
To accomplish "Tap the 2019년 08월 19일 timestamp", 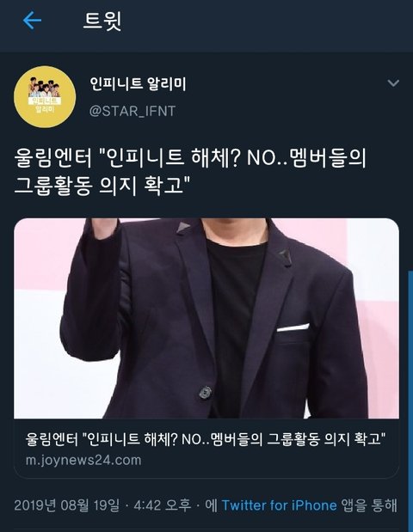I will click(67, 505).
